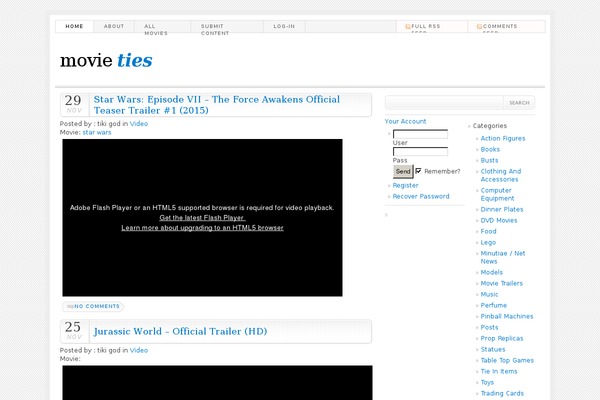The height and width of the screenshot is (400, 600).
Task: Toggle the Remember? checkbox
Action: (x=418, y=171)
